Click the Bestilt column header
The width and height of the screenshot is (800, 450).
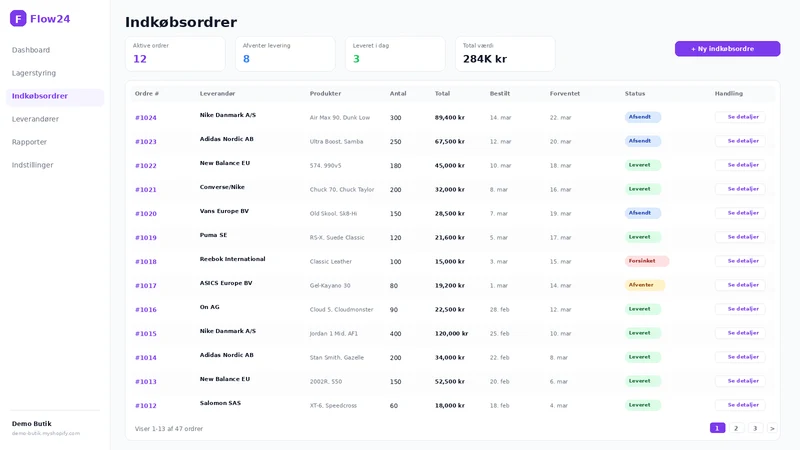[499, 93]
